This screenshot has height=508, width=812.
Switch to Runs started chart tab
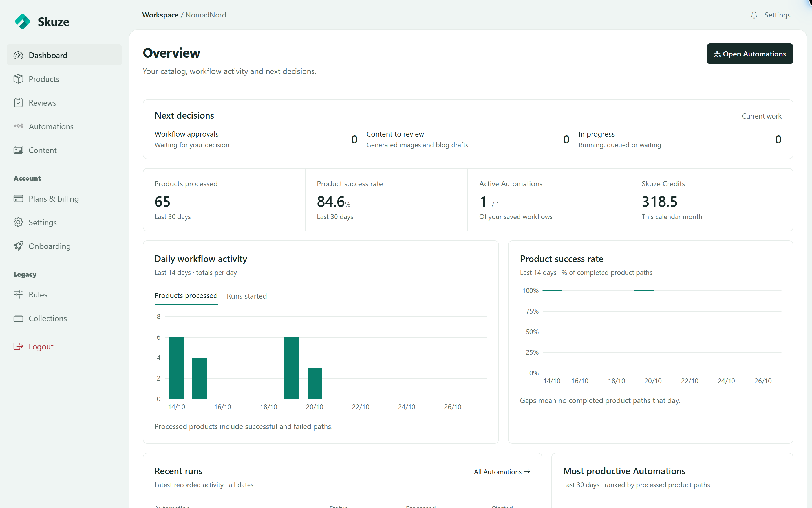247,296
